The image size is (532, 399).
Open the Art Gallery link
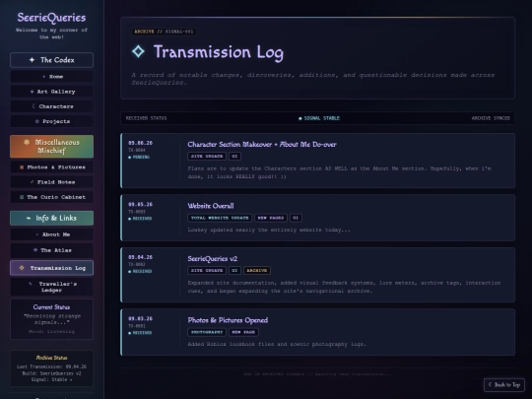[51, 92]
